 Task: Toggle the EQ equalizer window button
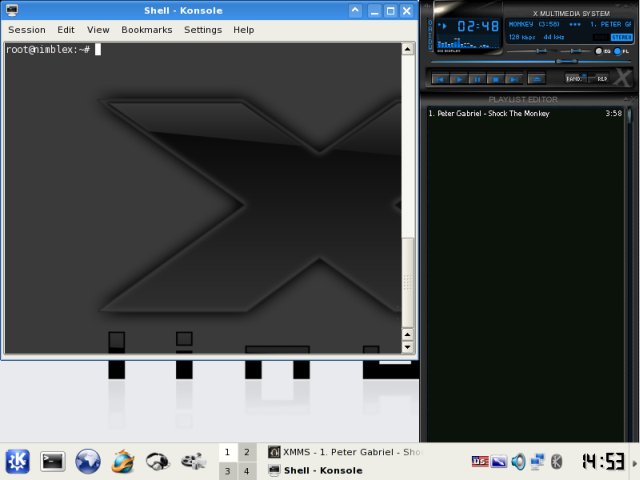pyautogui.click(x=602, y=51)
